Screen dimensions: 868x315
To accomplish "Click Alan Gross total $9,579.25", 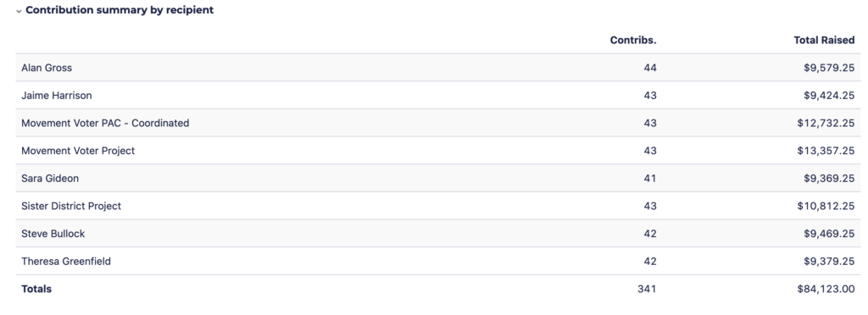I will 829,68.
